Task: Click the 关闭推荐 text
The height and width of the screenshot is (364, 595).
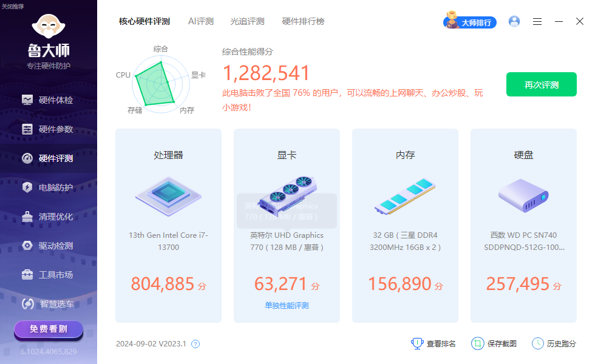Action: [x=13, y=7]
